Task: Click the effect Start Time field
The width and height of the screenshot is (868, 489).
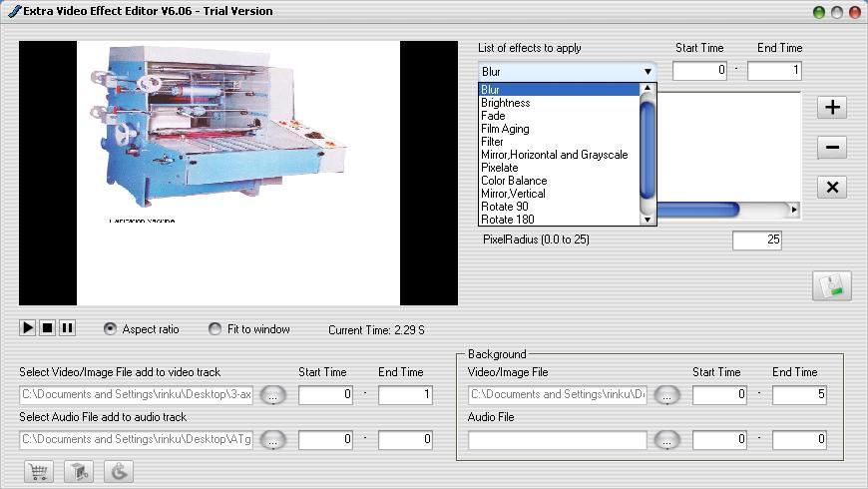Action: click(699, 70)
